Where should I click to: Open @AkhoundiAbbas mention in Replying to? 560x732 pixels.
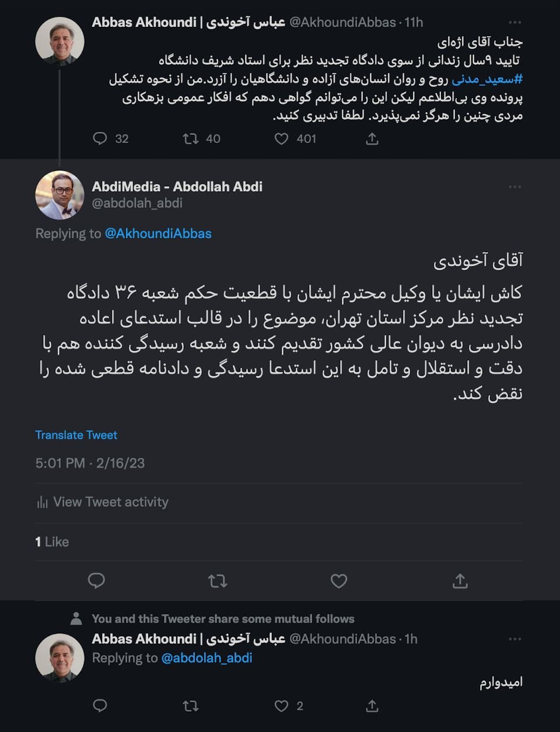click(x=158, y=233)
